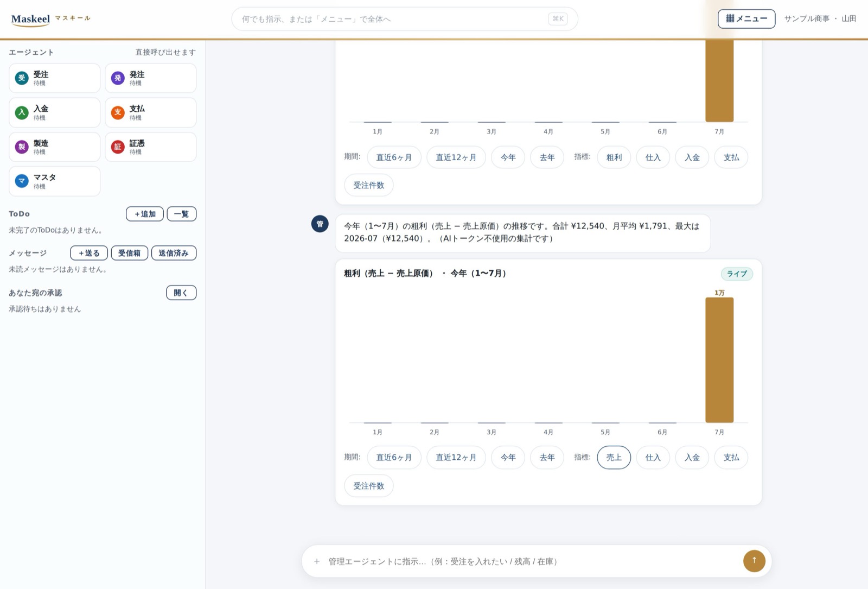Open the マスタ agent blue icon
The height and width of the screenshot is (589, 868).
pyautogui.click(x=22, y=181)
